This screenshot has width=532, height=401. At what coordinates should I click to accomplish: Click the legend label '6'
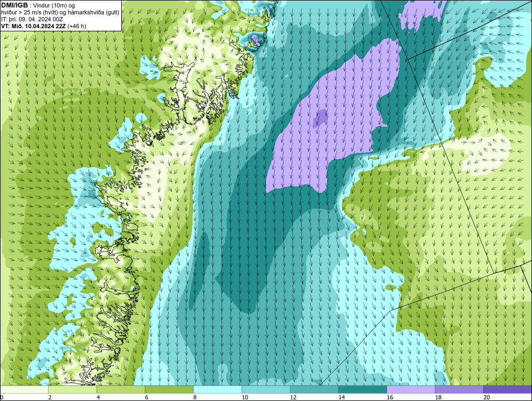pos(147,397)
